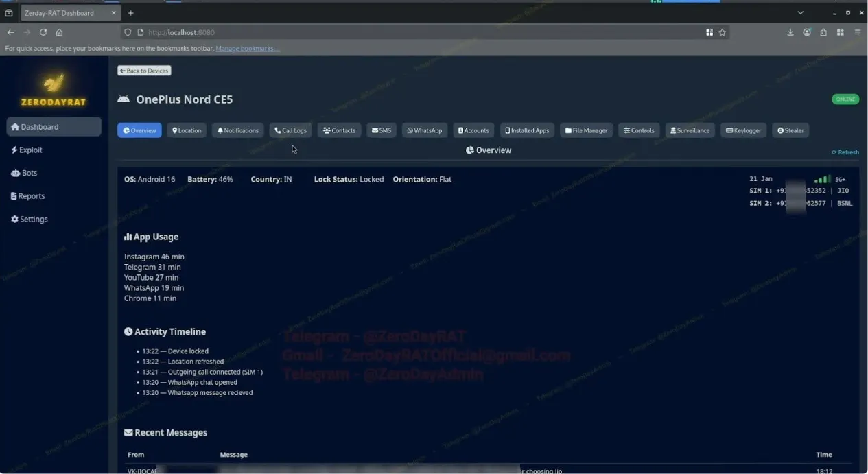Click the Refresh link in the Overview panel
This screenshot has height=474, width=868.
point(845,152)
